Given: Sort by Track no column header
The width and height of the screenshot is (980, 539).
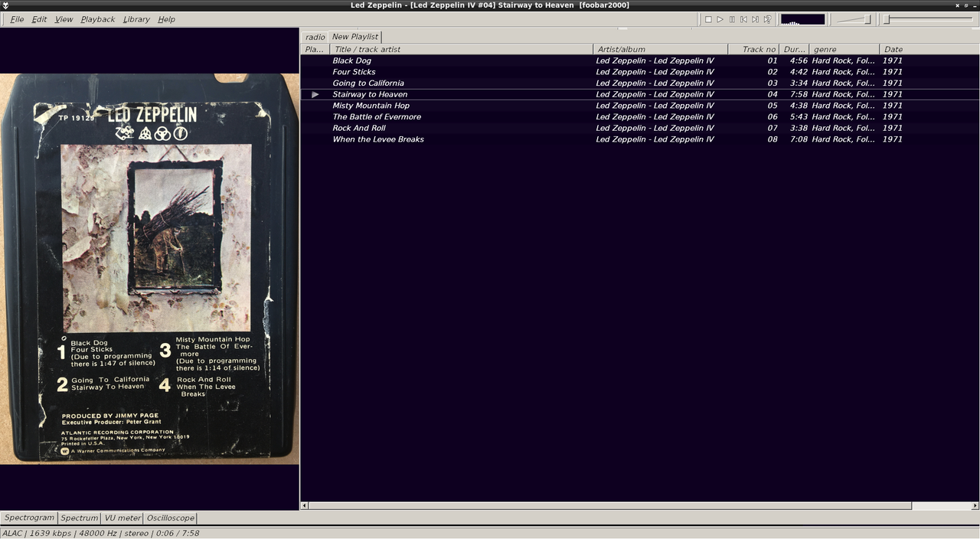Looking at the screenshot, I should 753,49.
